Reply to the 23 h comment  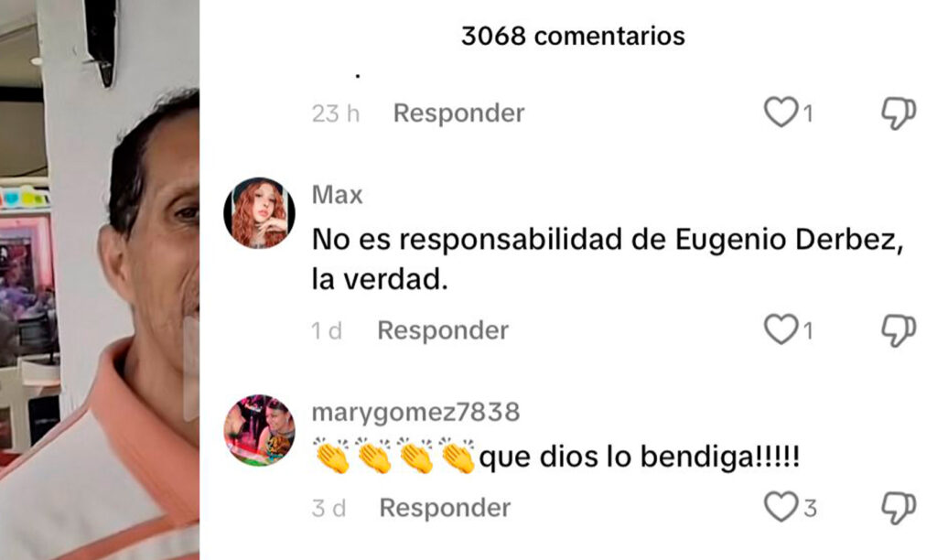click(x=458, y=113)
